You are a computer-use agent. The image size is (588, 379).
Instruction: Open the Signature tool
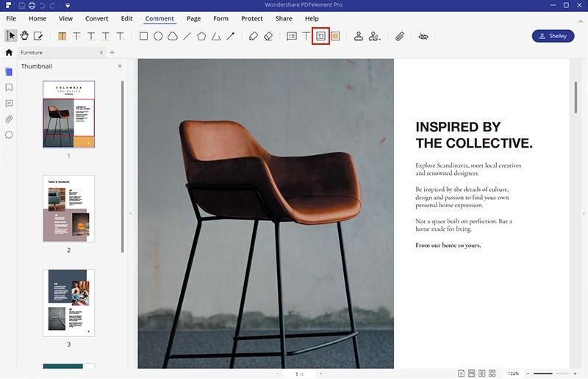click(374, 36)
